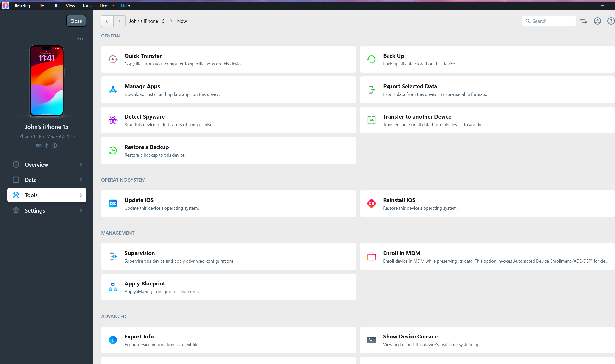Click the Back Up title
Image resolution: width=615 pixels, height=364 pixels.
[394, 56]
